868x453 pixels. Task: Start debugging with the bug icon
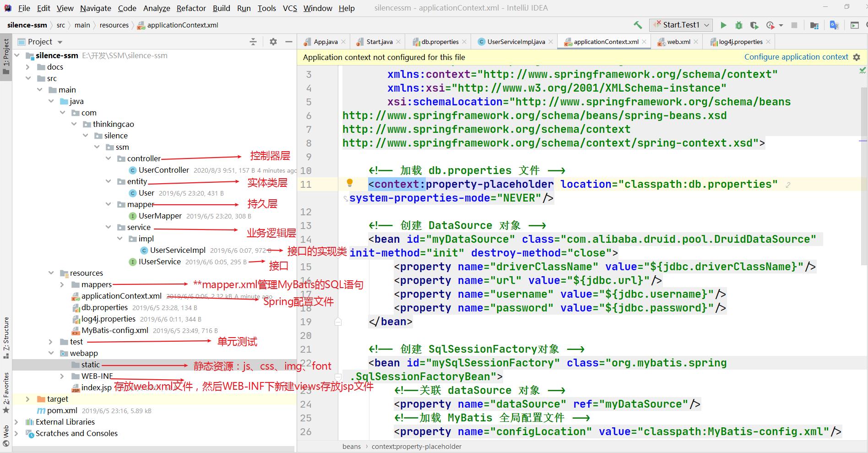coord(738,25)
